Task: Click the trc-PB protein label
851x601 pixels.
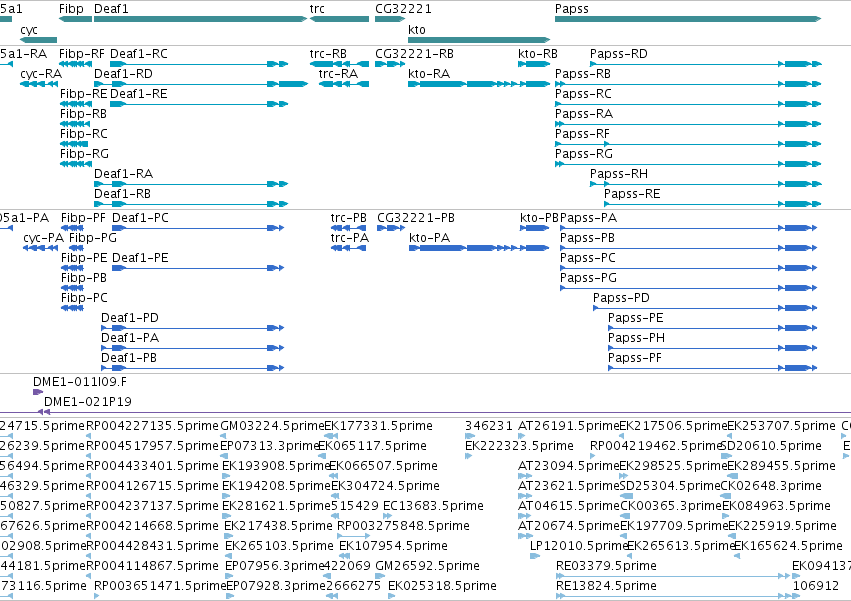Action: tap(348, 218)
